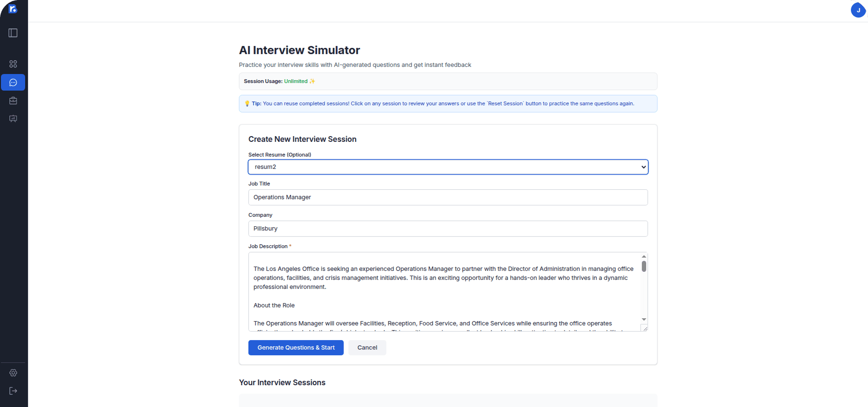Click the Job Description scrollbar up arrow
Screen dimensions: 868x407
643,256
